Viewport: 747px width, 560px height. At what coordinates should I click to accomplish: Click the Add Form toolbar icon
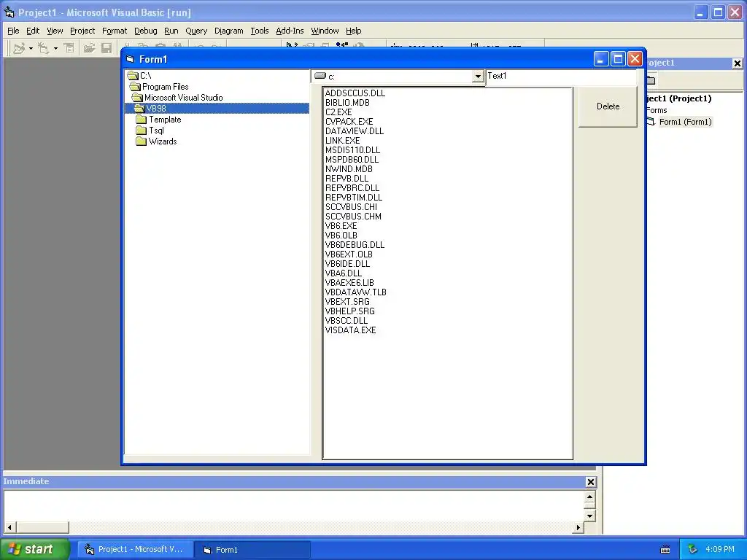point(43,48)
